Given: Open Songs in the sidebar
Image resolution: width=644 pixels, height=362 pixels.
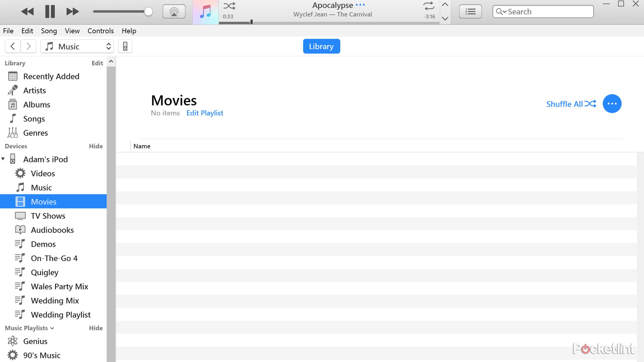Looking at the screenshot, I should pos(53,119).
